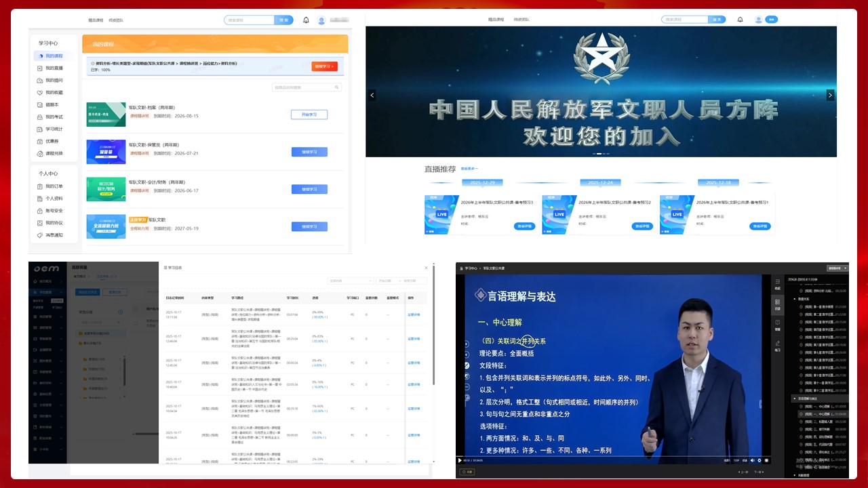This screenshot has width=868, height=488.
Task: Collapse the 言语理解与表达 chapter section
Action: (x=794, y=399)
